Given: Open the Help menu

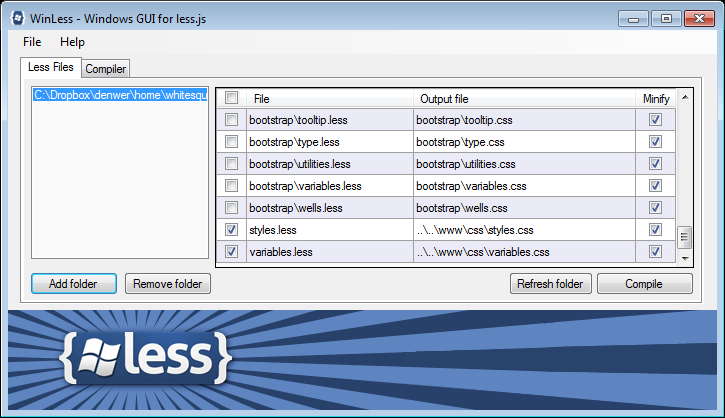Looking at the screenshot, I should point(72,42).
